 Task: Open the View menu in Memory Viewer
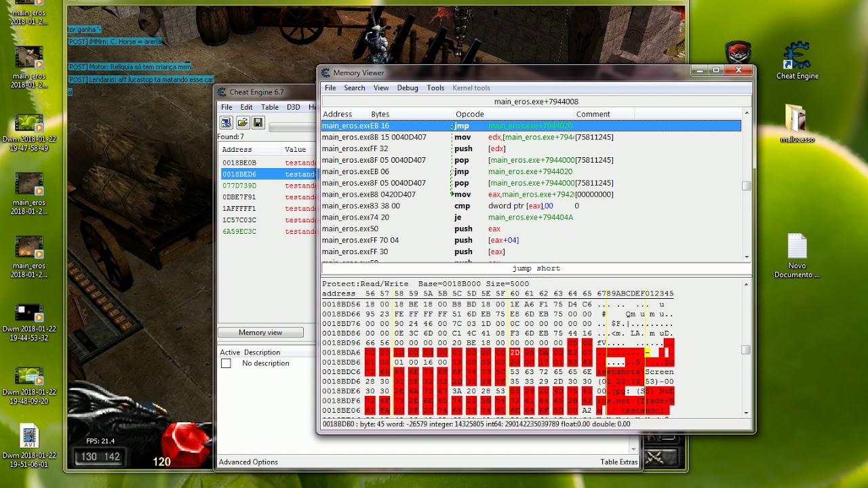point(381,88)
